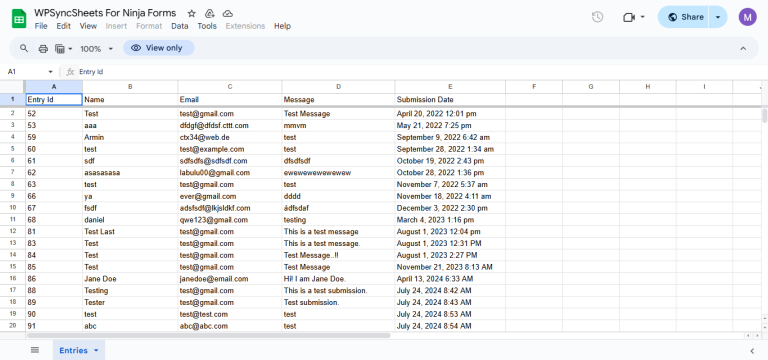768x360 pixels.
Task: Click the video camera meet icon
Action: coord(628,17)
